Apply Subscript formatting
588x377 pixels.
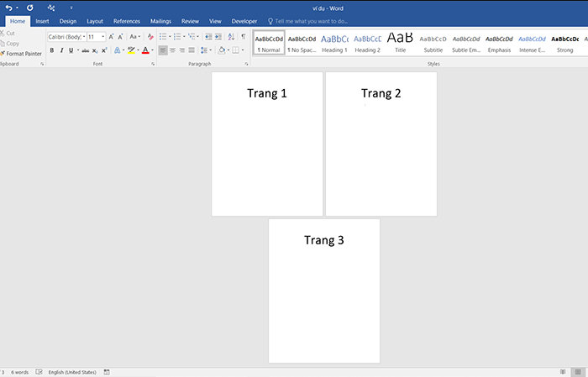click(95, 50)
